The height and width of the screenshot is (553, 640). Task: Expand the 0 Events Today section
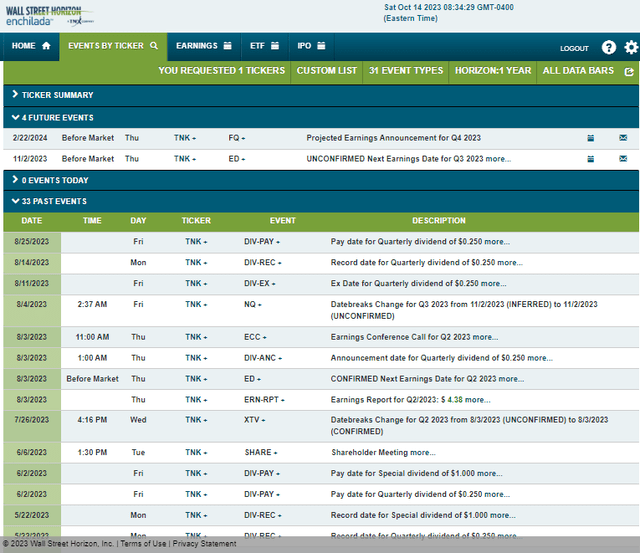[x=321, y=180]
